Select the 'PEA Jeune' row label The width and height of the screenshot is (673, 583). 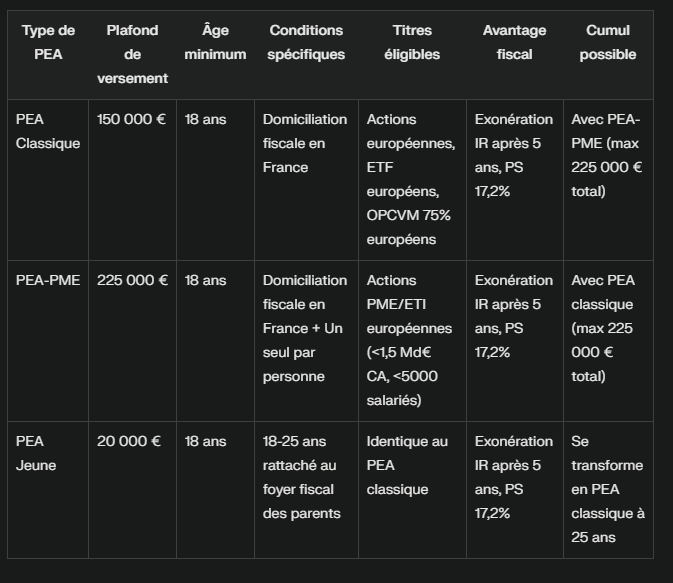pyautogui.click(x=48, y=490)
